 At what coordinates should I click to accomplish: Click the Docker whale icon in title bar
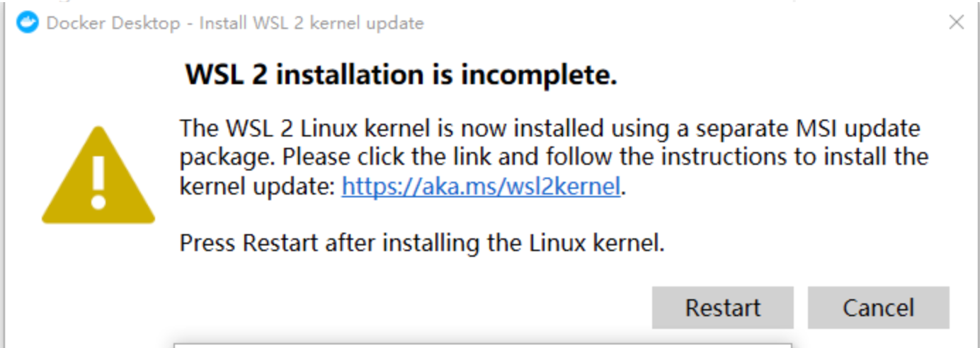(28, 23)
